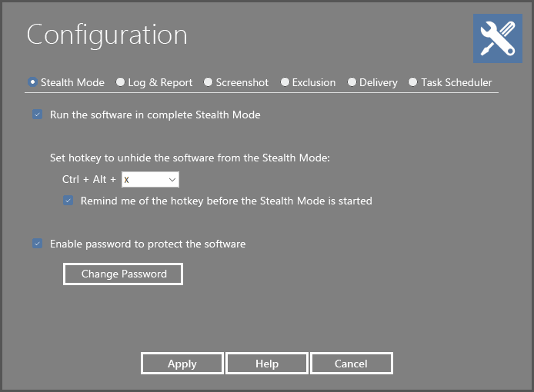Click the Change Password button
This screenshot has height=392, width=534.
pyautogui.click(x=123, y=274)
